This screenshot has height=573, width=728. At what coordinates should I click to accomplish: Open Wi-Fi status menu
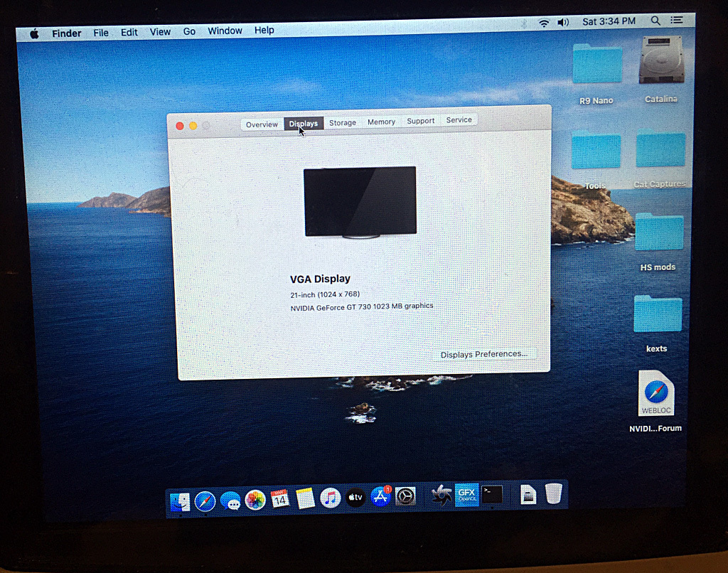[544, 22]
